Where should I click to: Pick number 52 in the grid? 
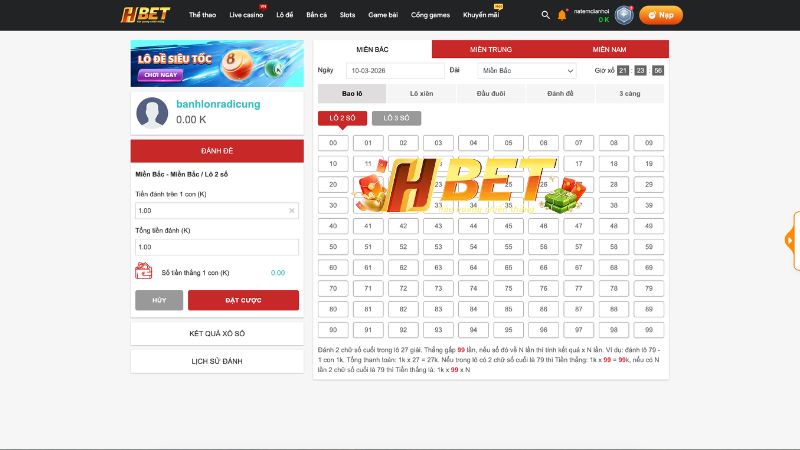pyautogui.click(x=403, y=247)
